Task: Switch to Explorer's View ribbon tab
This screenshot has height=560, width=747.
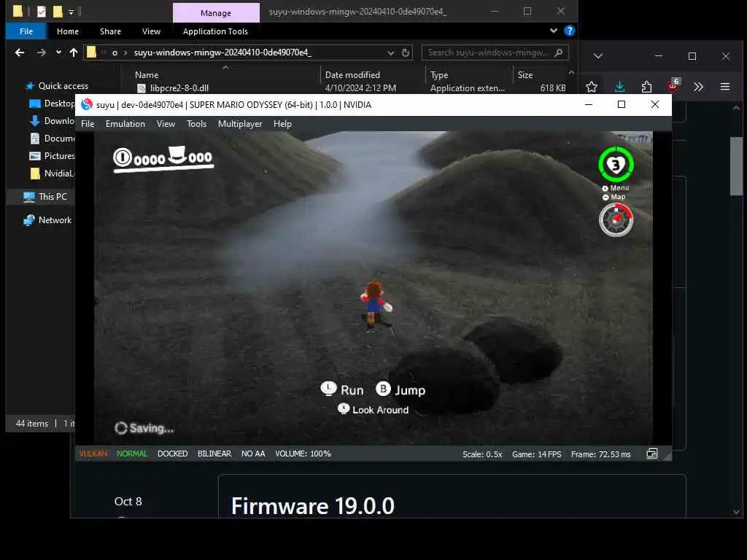Action: (151, 31)
